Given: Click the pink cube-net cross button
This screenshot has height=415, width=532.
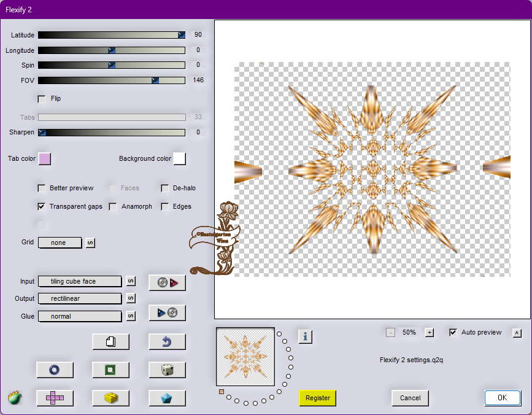Looking at the screenshot, I should coord(55,398).
